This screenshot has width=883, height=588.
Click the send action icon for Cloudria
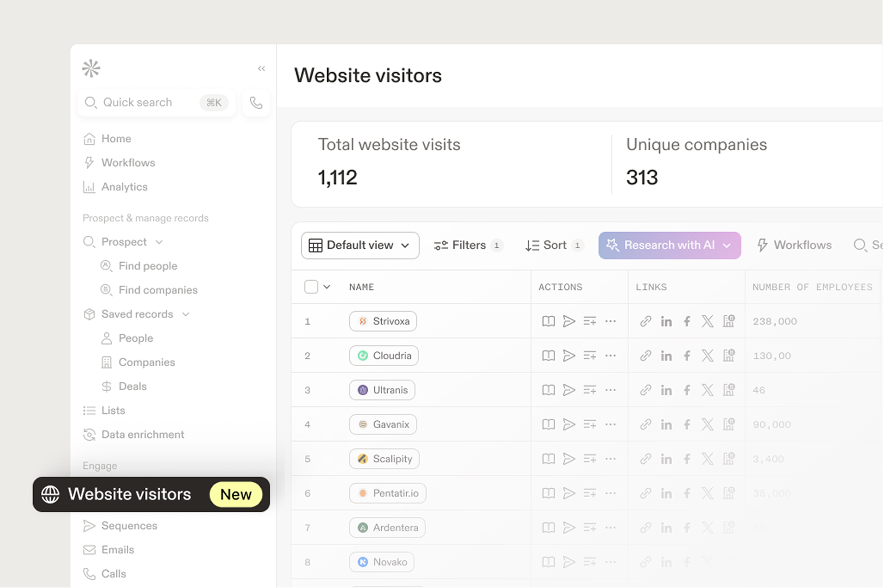[569, 355]
